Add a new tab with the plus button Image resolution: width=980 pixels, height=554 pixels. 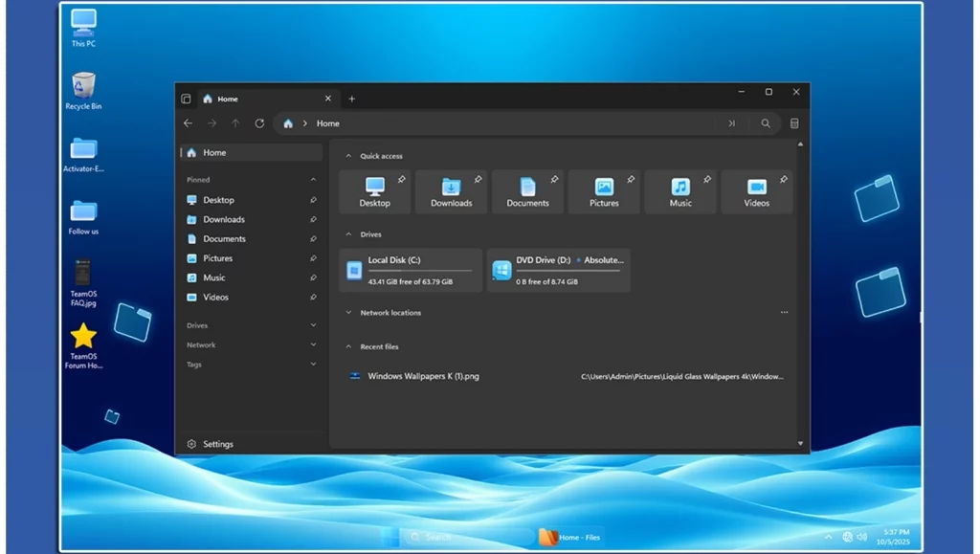coord(351,99)
